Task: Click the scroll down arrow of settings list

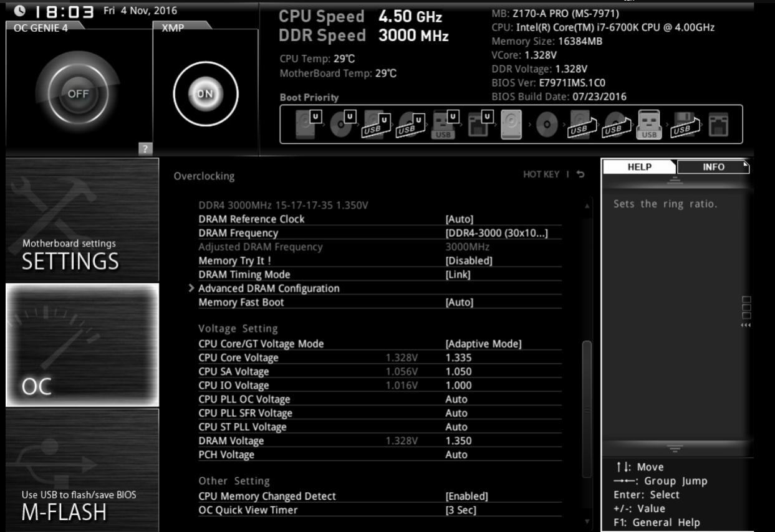Action: pyautogui.click(x=586, y=521)
